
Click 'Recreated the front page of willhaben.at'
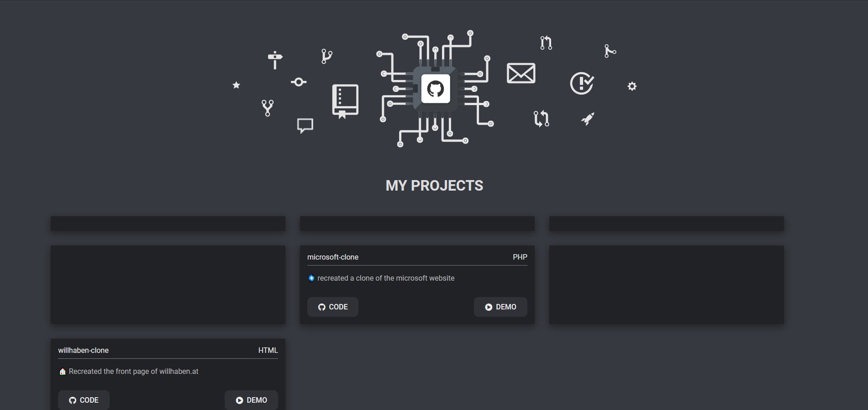click(133, 371)
